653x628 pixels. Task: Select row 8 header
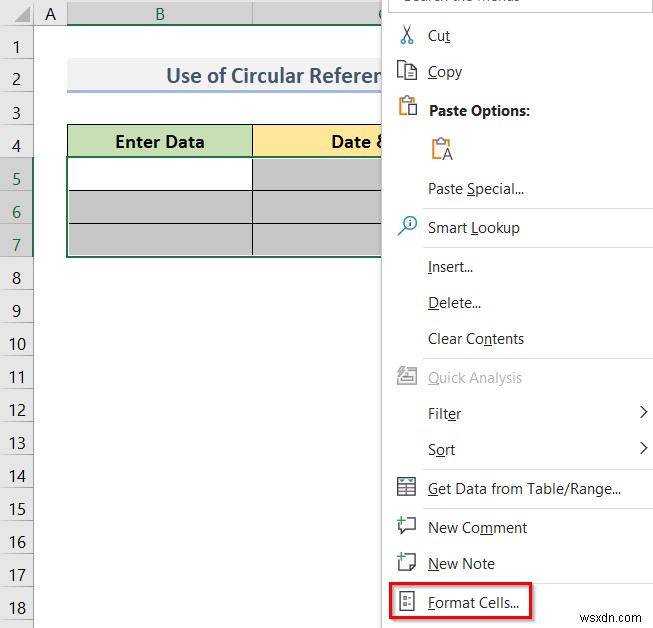pos(16,274)
